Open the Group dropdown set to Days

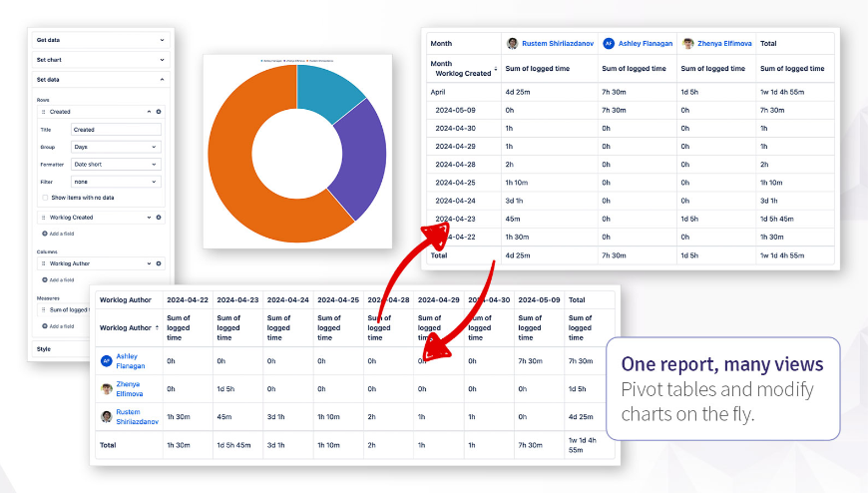(x=117, y=147)
